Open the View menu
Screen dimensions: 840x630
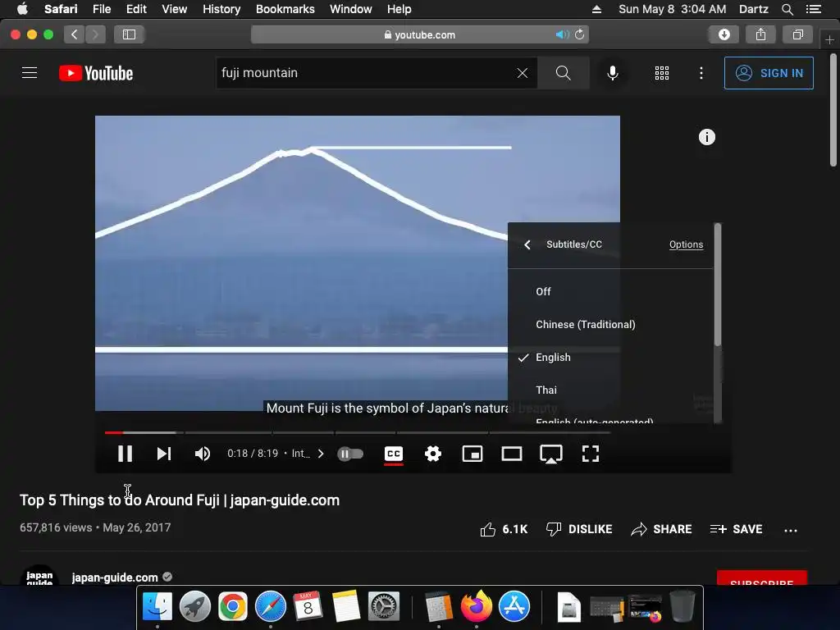(174, 9)
